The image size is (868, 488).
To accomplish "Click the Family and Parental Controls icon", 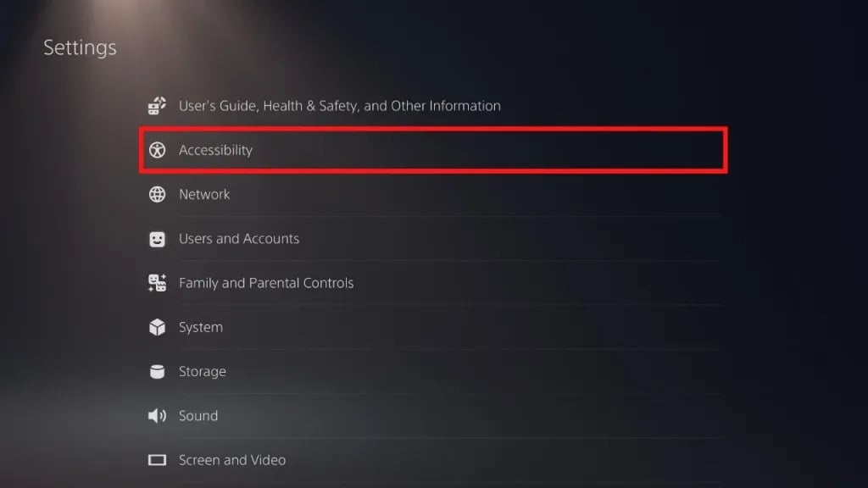I will pyautogui.click(x=157, y=283).
